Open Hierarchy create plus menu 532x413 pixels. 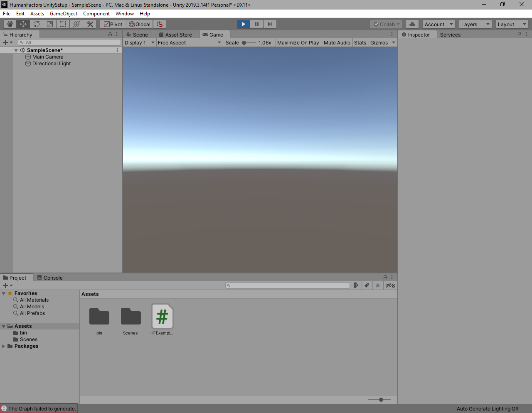7,42
